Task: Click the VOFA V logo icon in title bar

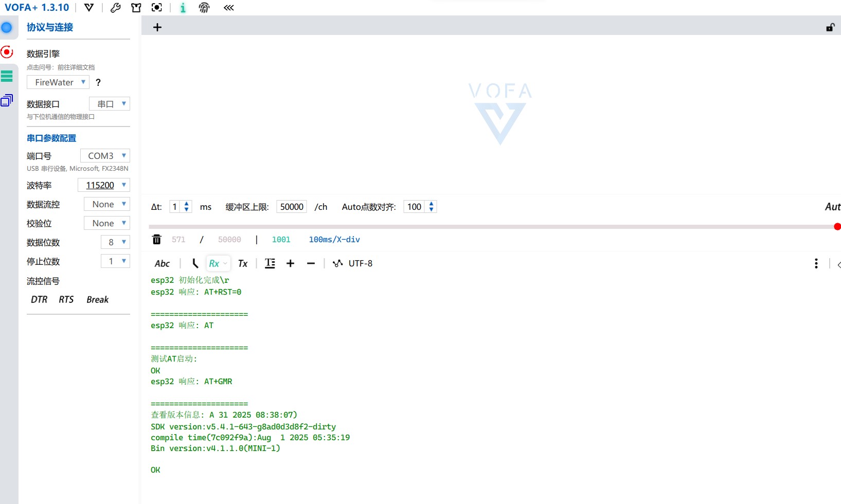Action: click(x=89, y=8)
